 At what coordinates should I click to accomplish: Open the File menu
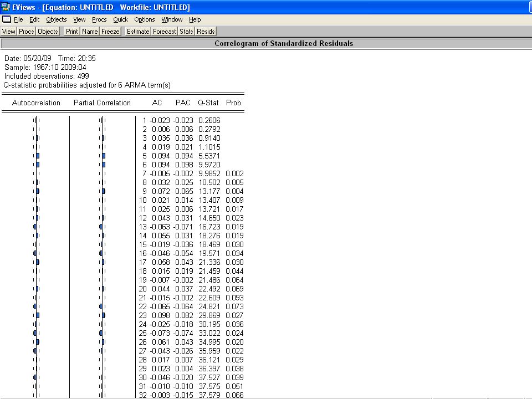pos(18,20)
